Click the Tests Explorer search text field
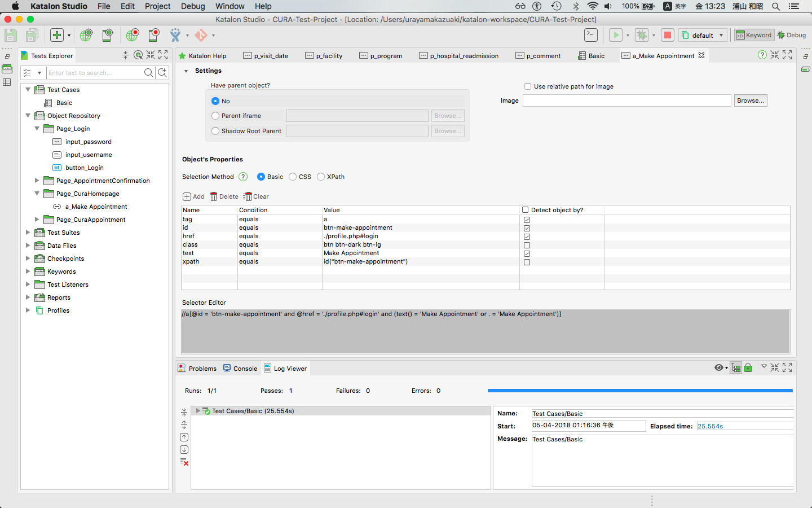Image resolution: width=812 pixels, height=508 pixels. 94,73
